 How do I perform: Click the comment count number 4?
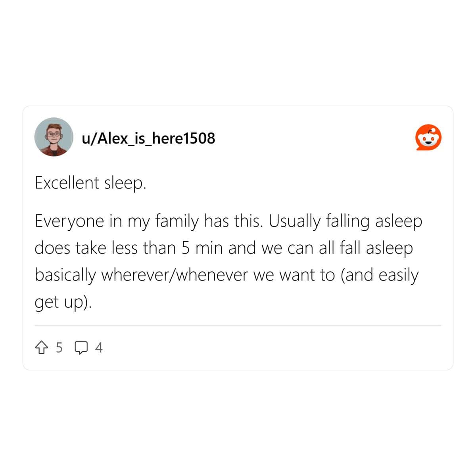(x=99, y=347)
